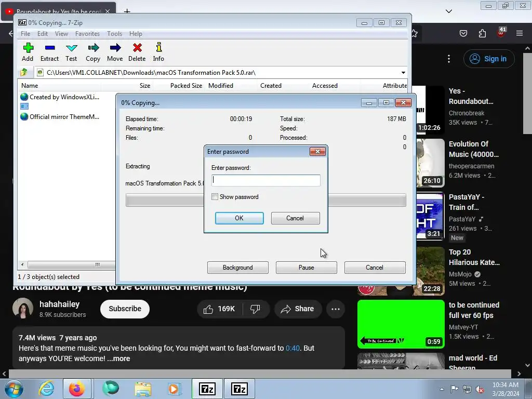This screenshot has width=532, height=399.
Task: Click the network icon in the system tray
Action: tap(467, 389)
